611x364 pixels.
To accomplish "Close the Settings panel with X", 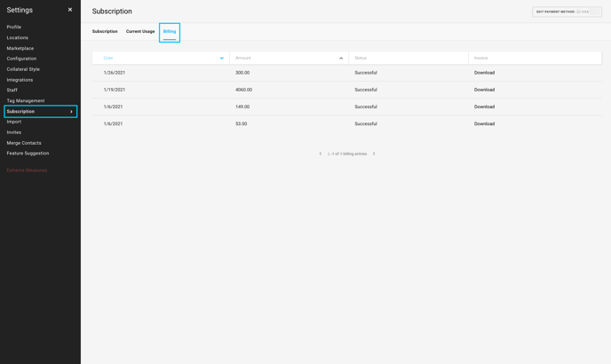I will coord(70,10).
